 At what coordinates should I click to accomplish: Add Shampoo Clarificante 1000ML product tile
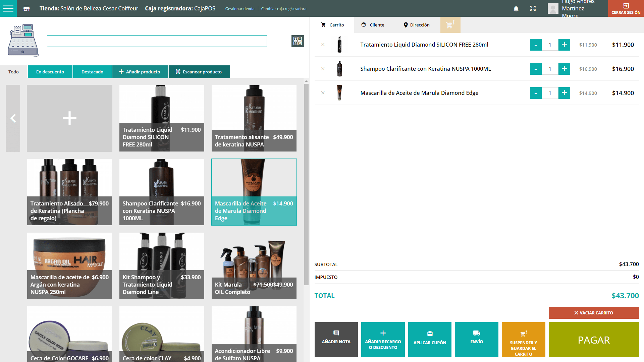162,192
